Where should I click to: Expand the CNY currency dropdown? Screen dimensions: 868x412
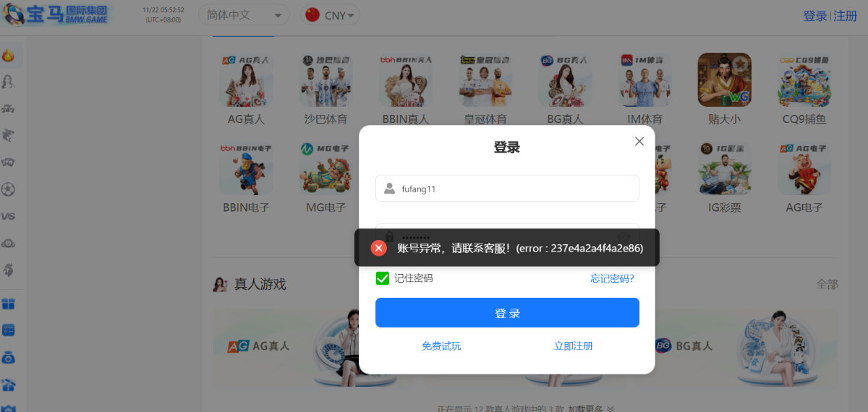[x=331, y=15]
